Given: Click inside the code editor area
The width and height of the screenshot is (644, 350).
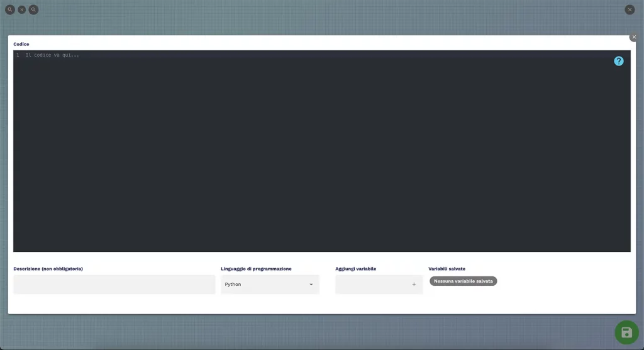Looking at the screenshot, I should (321, 151).
